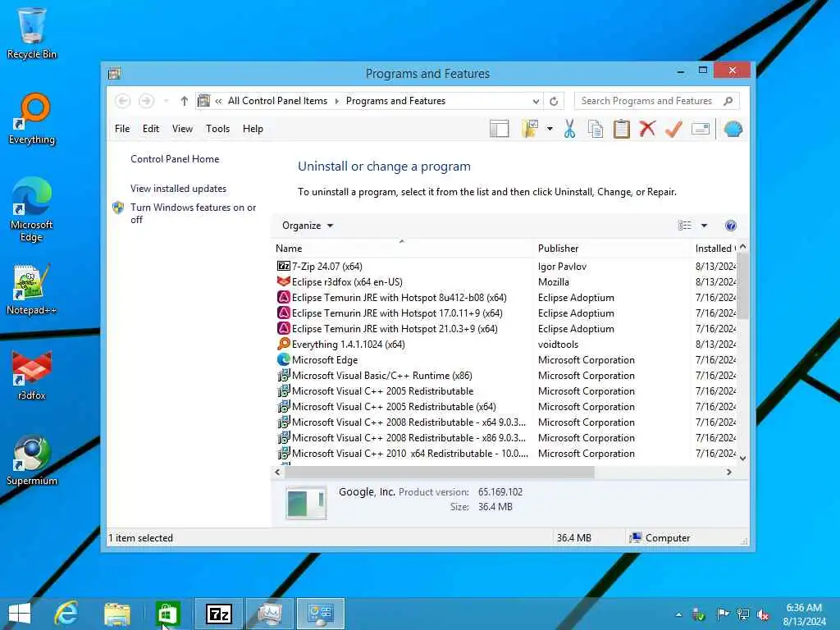Sort by the Name column header
840x630 pixels.
pos(403,249)
